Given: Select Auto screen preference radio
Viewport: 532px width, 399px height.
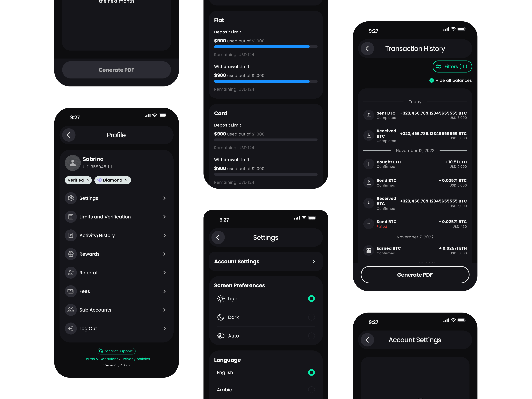Looking at the screenshot, I should (311, 336).
